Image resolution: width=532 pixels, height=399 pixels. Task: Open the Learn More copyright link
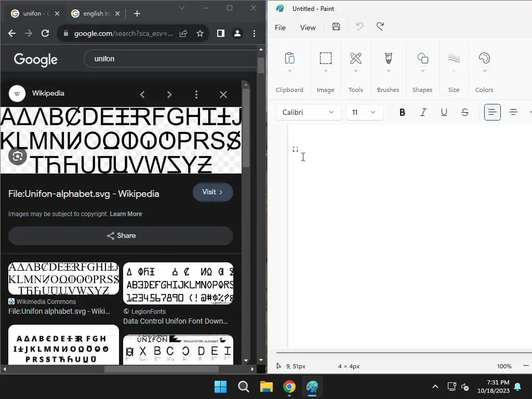(x=126, y=214)
